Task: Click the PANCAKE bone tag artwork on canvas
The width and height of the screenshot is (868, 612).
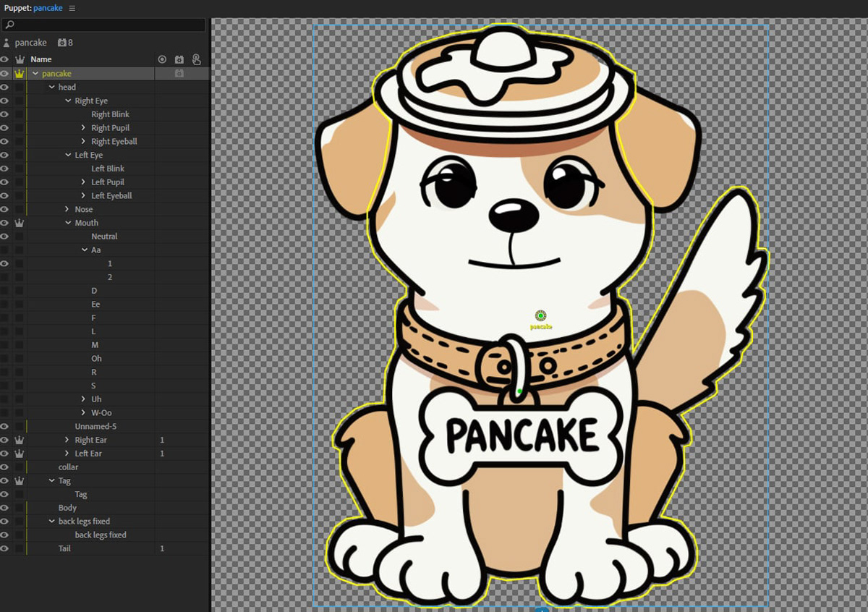Action: tap(521, 435)
